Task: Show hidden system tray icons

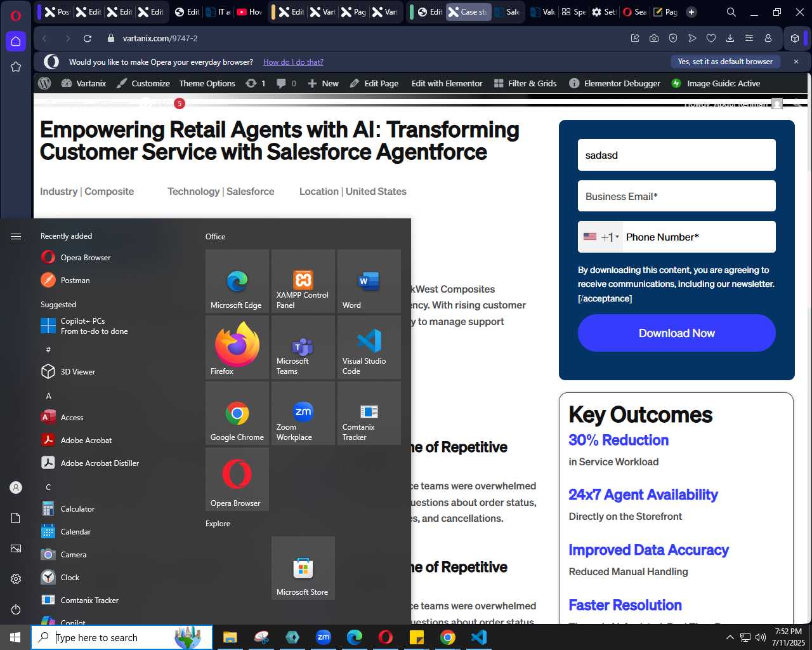Action: (730, 637)
